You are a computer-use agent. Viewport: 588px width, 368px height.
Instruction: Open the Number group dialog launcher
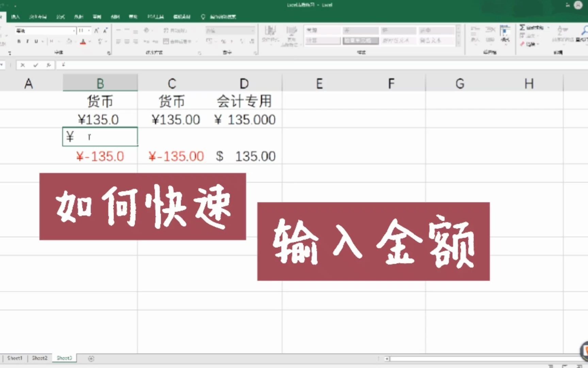(x=255, y=53)
